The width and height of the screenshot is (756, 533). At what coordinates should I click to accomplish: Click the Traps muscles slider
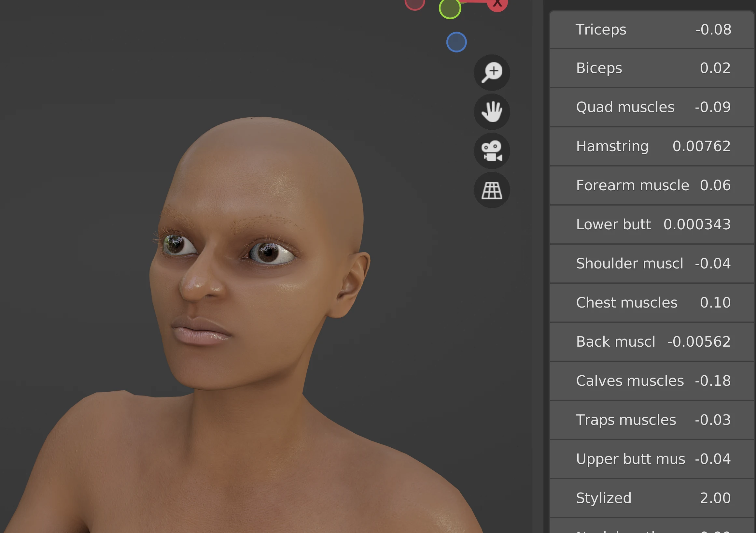click(x=651, y=420)
